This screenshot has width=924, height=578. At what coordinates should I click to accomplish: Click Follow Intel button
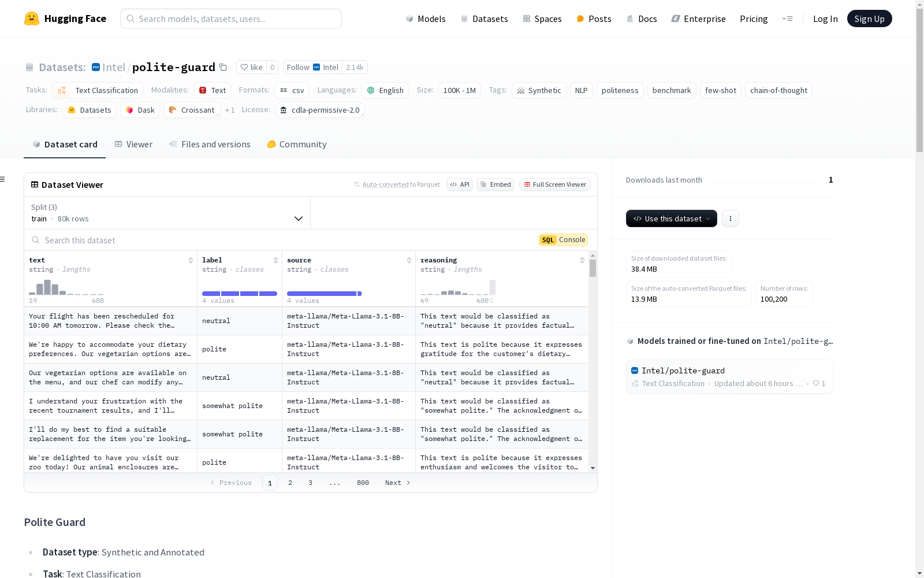[x=312, y=67]
